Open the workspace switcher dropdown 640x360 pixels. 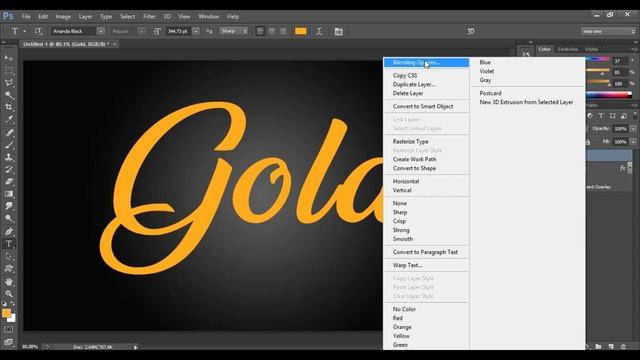(x=608, y=31)
